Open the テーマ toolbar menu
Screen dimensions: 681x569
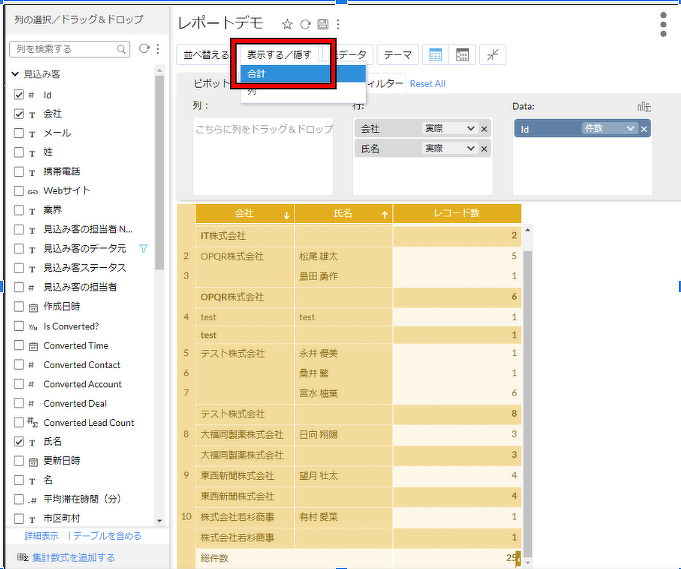398,55
